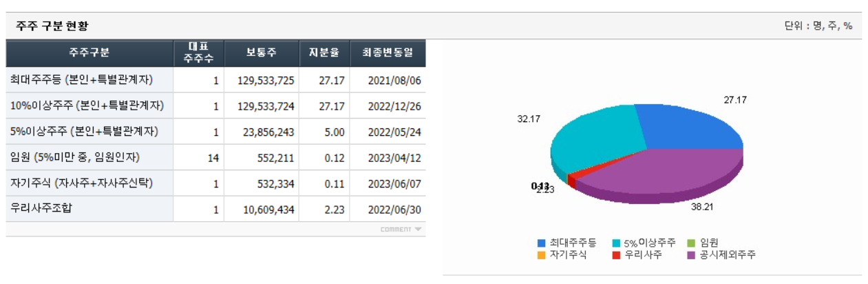
Task: Click the date 2023/04/12
Action: (x=395, y=158)
